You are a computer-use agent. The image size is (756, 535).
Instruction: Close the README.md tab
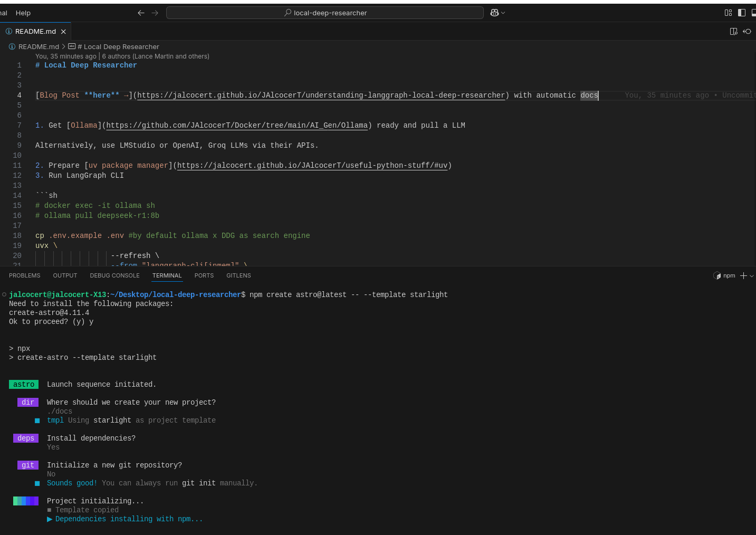click(x=63, y=32)
